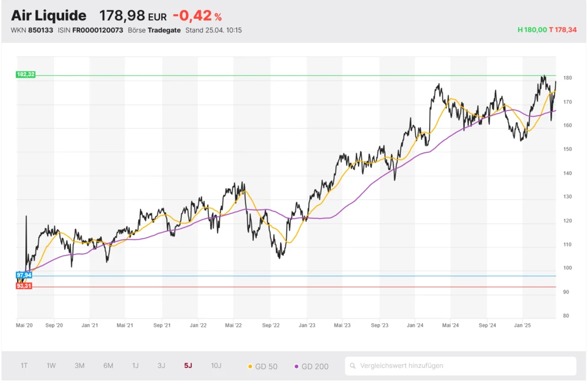Select the 1J time range

135,366
